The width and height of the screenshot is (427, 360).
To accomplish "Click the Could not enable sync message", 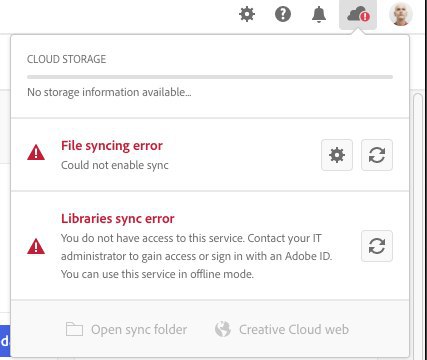I will 115,165.
